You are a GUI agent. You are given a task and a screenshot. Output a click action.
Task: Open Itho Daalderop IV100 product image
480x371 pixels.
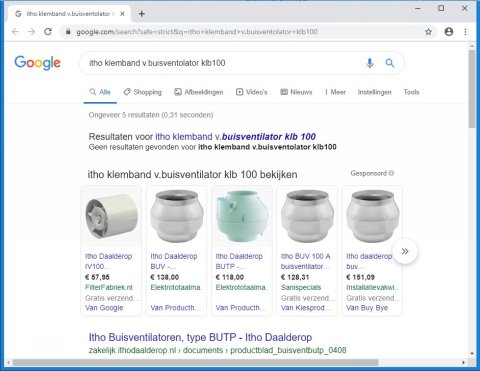pyautogui.click(x=111, y=216)
